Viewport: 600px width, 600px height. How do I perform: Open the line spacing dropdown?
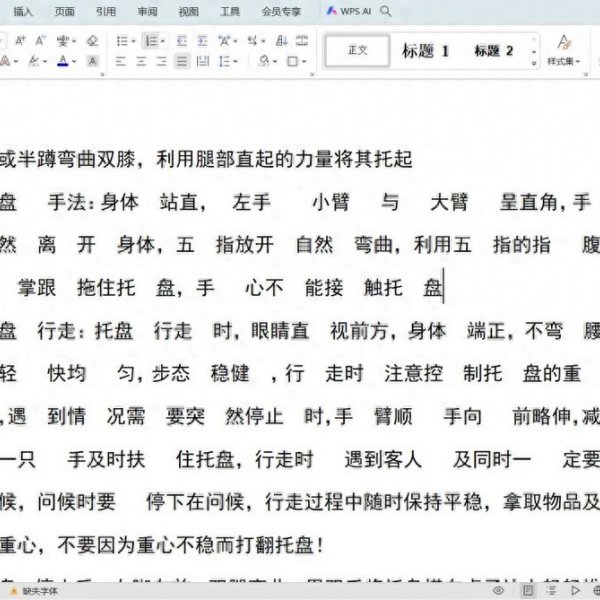pos(234,61)
